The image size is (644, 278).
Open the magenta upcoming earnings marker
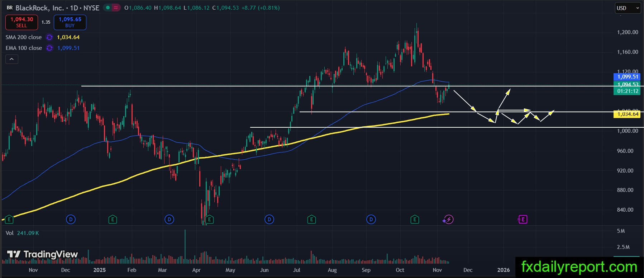523,219
